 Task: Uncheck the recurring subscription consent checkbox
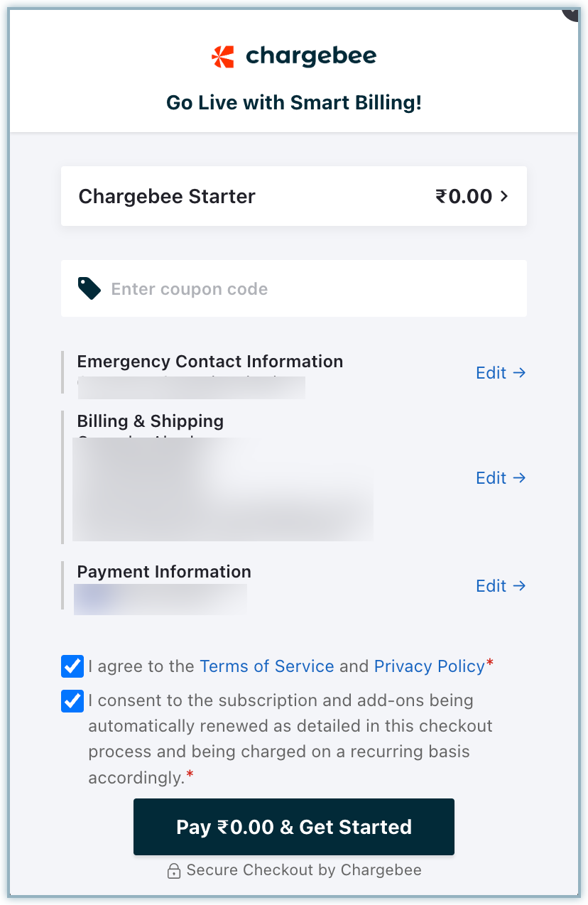[72, 701]
